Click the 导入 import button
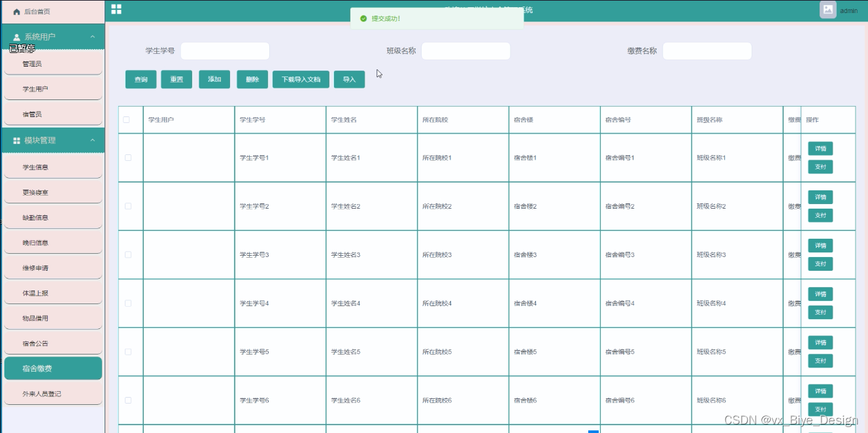Image resolution: width=868 pixels, height=433 pixels. click(349, 79)
